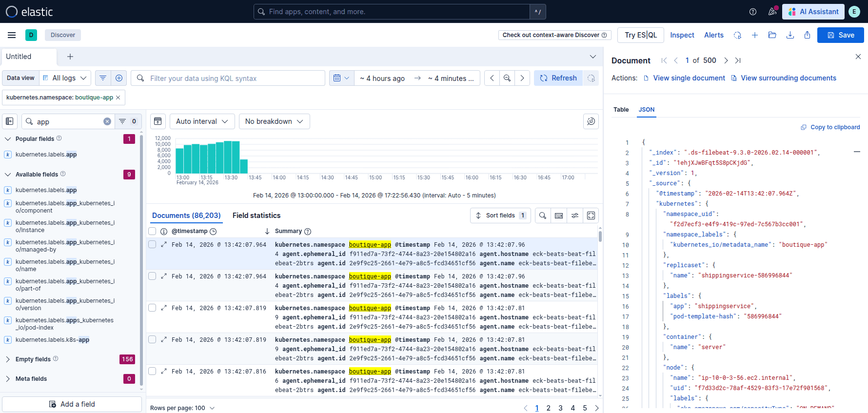Expand the Meta fields section

(8, 379)
